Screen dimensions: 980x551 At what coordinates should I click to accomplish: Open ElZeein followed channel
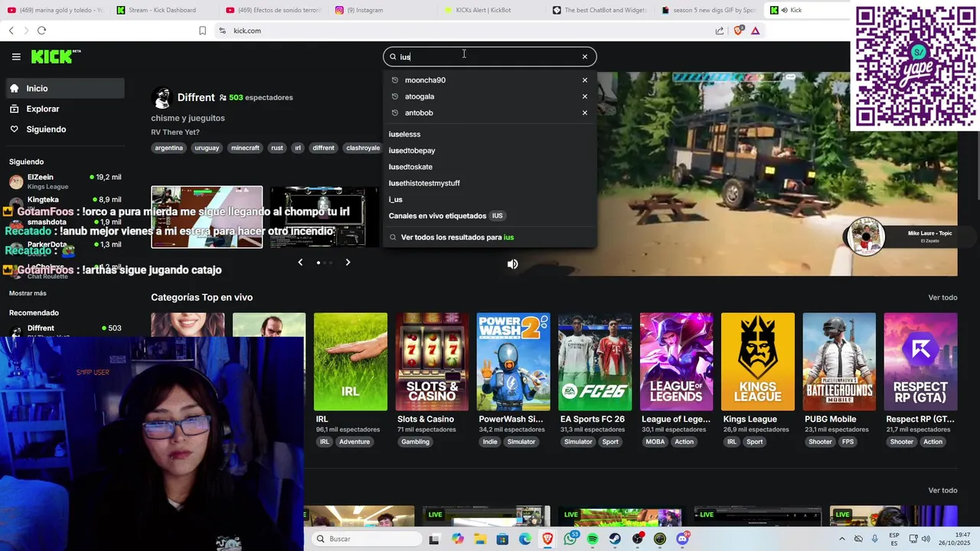(x=64, y=181)
